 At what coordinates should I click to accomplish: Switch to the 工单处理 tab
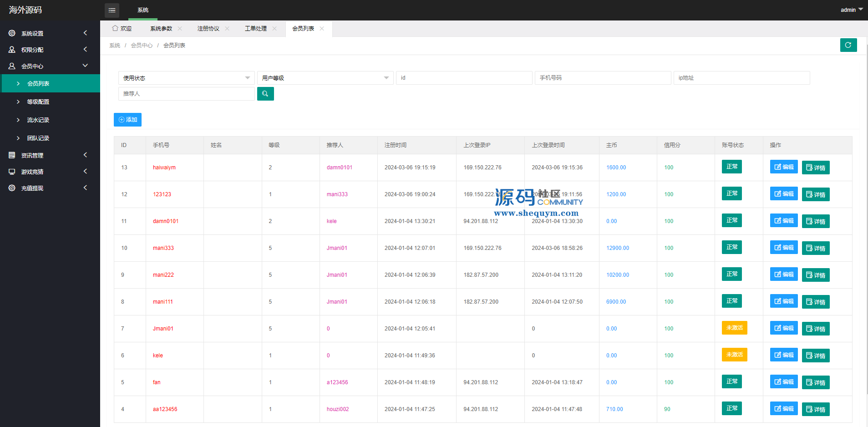(256, 28)
